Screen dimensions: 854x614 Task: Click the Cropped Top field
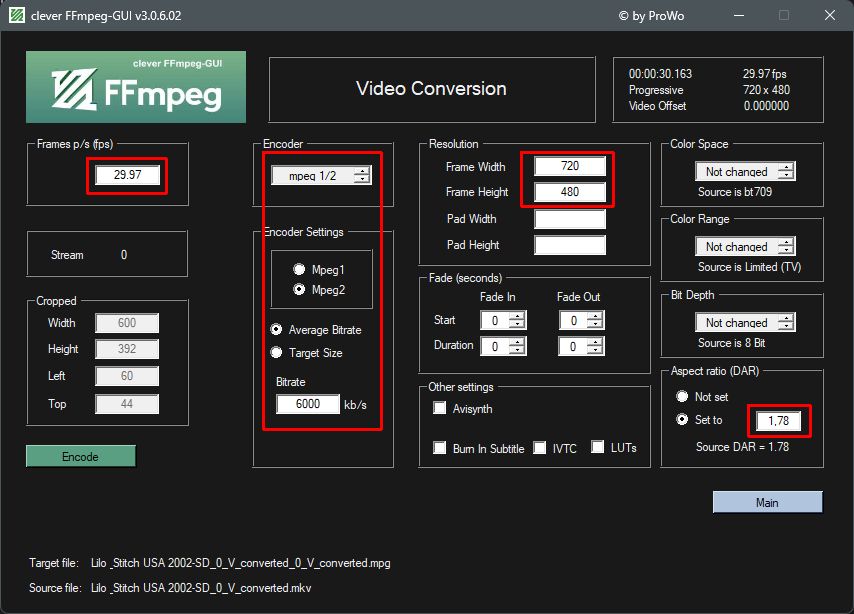[127, 404]
